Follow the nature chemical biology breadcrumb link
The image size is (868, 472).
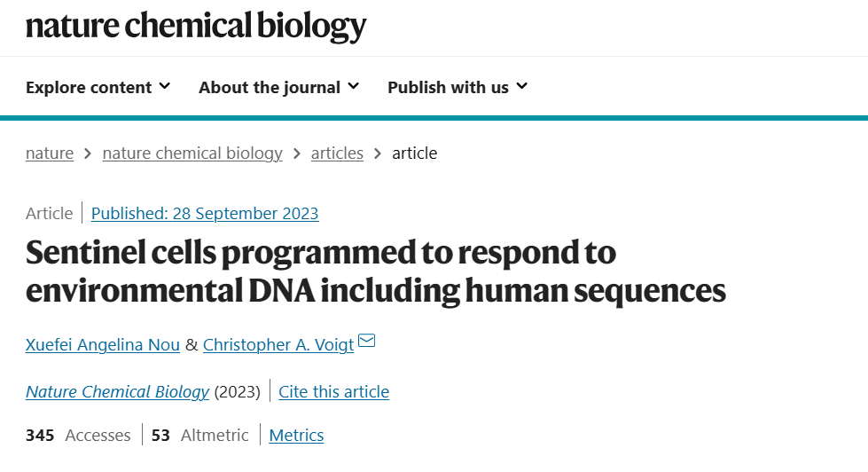pos(192,153)
